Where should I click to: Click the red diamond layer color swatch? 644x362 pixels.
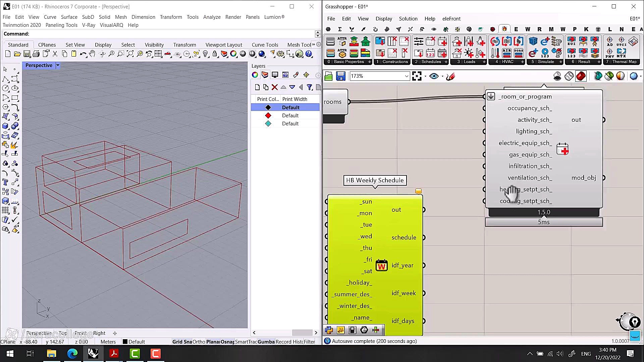click(268, 116)
